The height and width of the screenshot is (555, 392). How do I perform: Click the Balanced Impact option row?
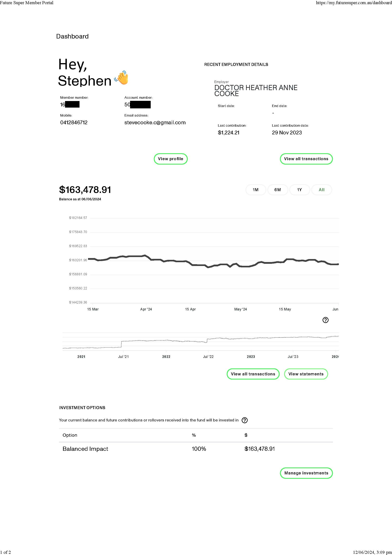click(x=85, y=449)
